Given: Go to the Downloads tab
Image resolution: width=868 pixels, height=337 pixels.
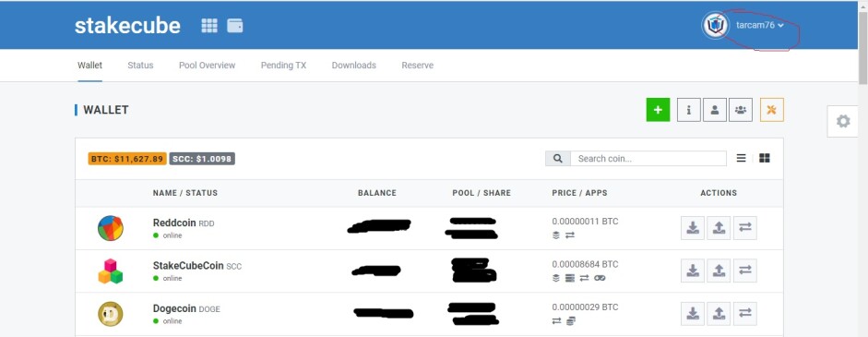Looking at the screenshot, I should click(353, 66).
